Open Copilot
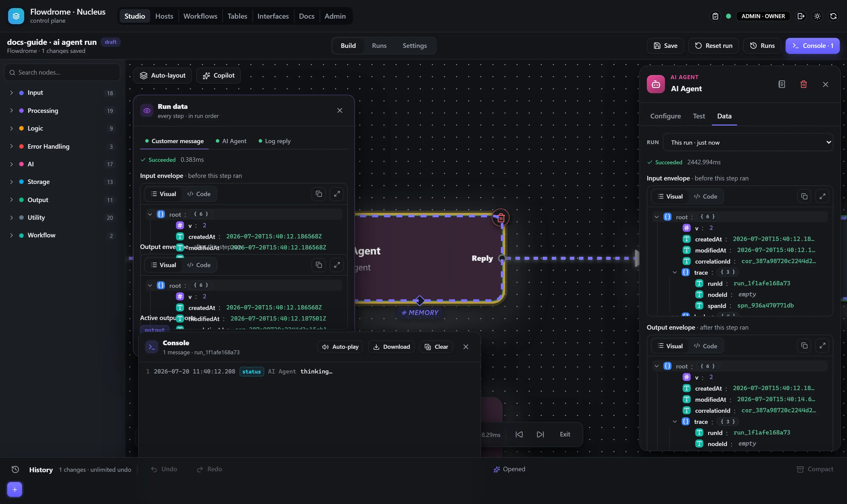Image resolution: width=847 pixels, height=504 pixels. (x=219, y=75)
